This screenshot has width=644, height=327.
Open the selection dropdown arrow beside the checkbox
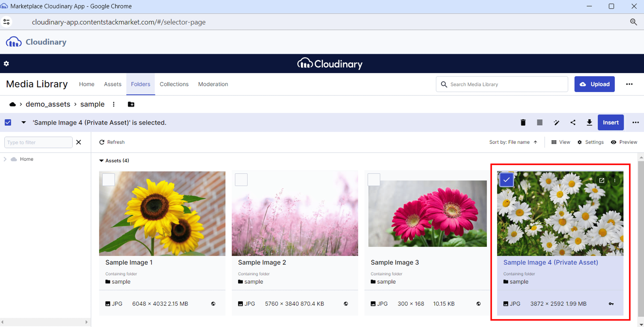pos(23,122)
